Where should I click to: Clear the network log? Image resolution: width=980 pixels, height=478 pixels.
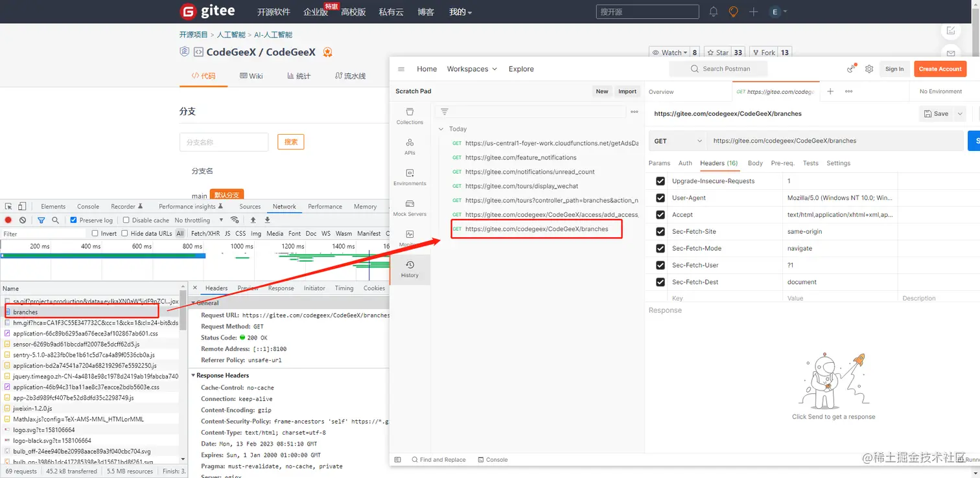point(23,220)
